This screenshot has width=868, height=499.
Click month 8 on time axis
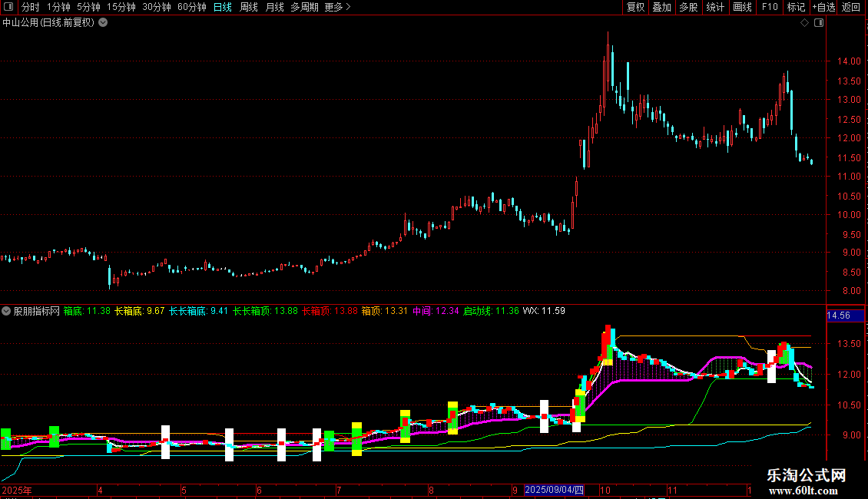(x=431, y=490)
